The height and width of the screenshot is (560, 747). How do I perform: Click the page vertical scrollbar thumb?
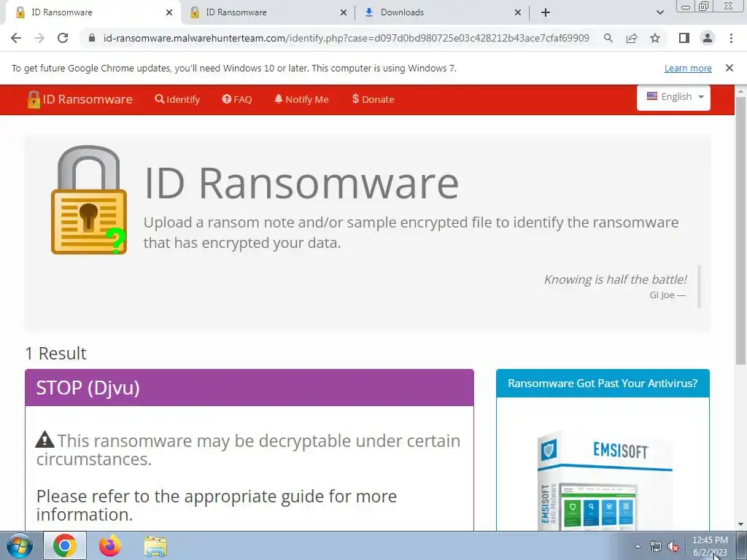point(741,230)
